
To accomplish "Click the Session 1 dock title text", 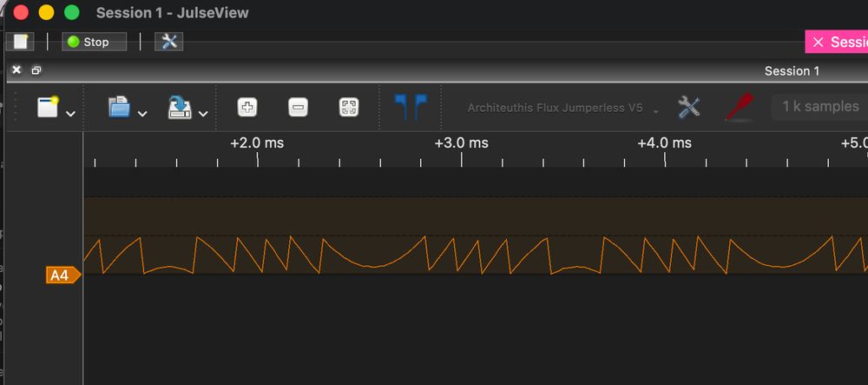I will coord(792,71).
